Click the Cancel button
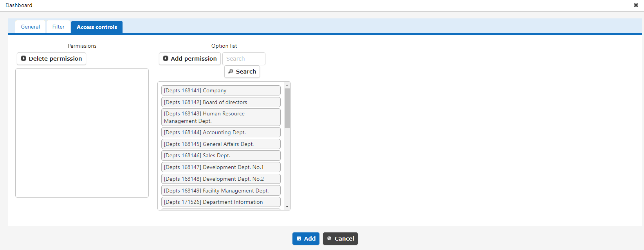Viewport: 644px width, 250px height. point(340,239)
